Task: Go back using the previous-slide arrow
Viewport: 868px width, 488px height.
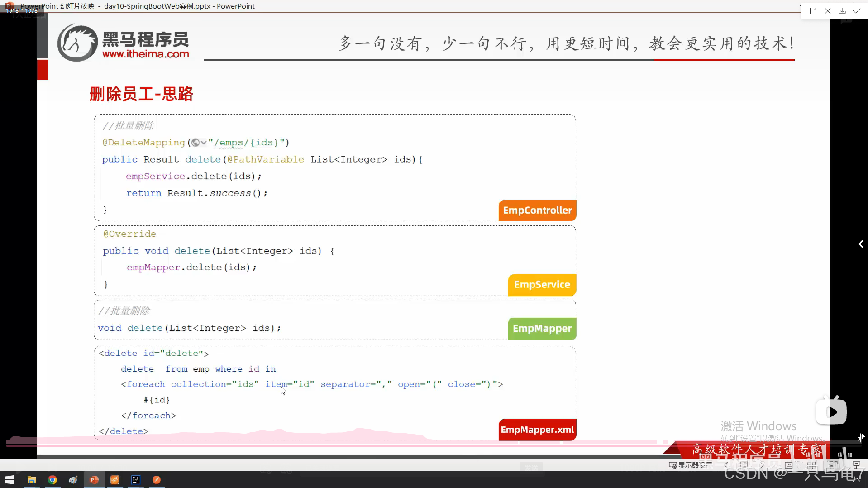Action: (x=725, y=465)
